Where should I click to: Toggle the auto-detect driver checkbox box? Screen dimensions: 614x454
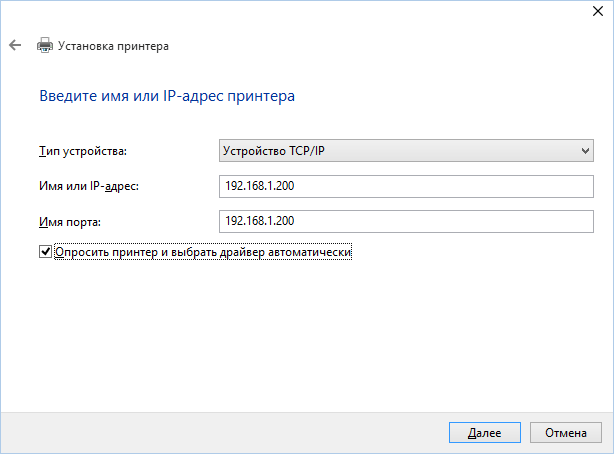click(45, 253)
